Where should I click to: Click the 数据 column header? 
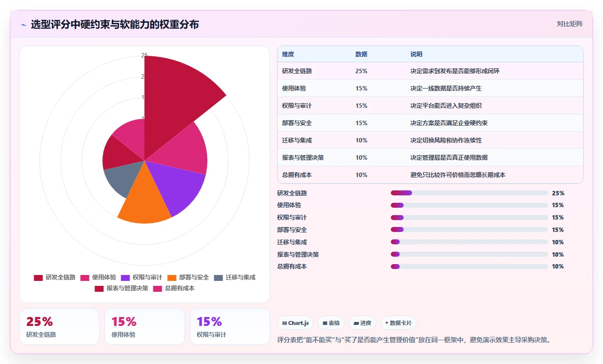pyautogui.click(x=361, y=54)
